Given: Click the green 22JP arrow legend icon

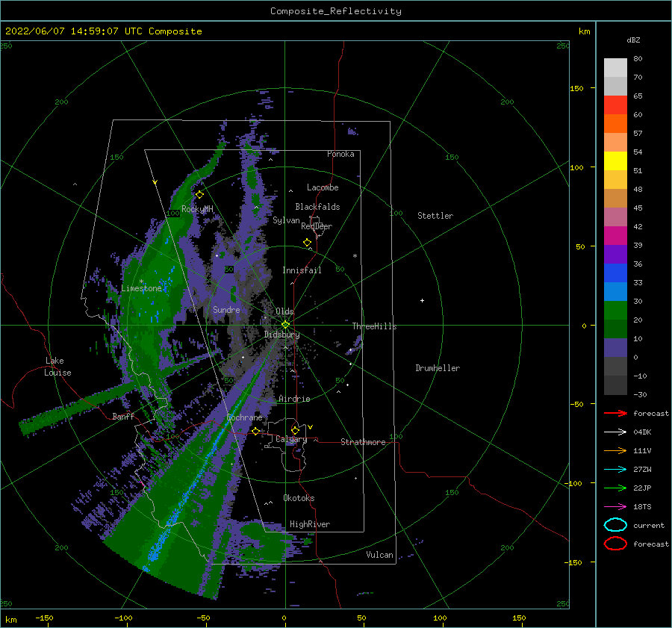Looking at the screenshot, I should [x=615, y=488].
